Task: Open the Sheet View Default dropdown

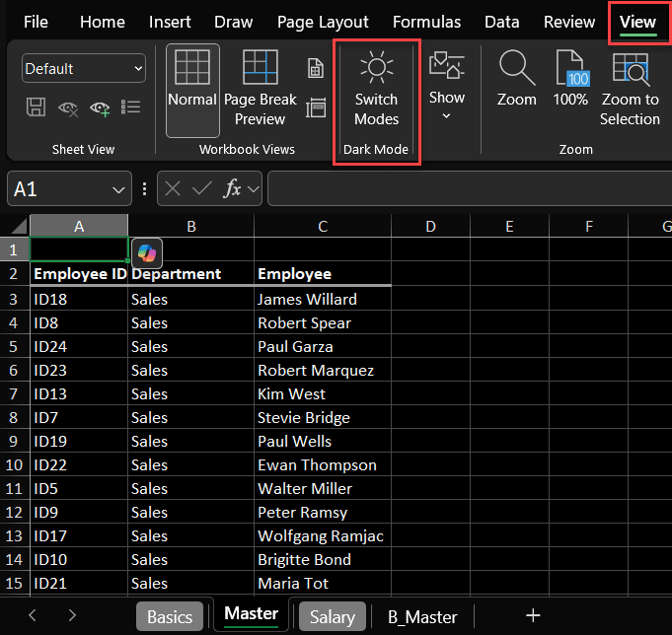Action: click(84, 68)
